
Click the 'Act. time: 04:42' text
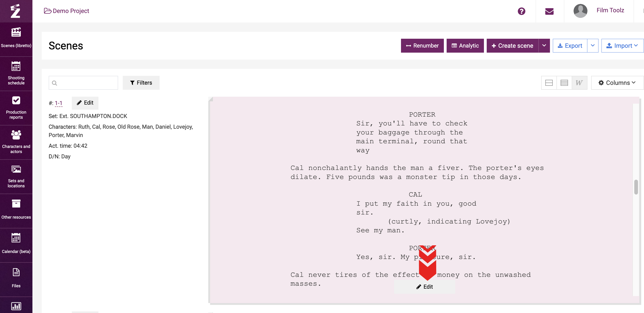pos(68,146)
